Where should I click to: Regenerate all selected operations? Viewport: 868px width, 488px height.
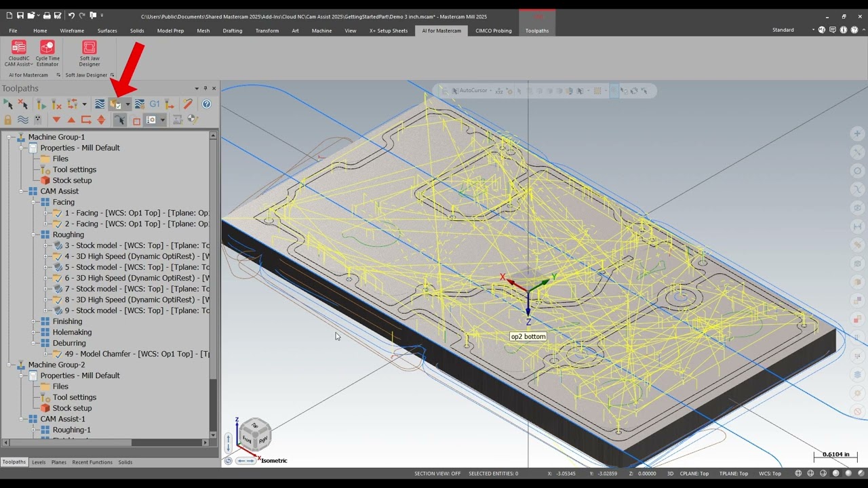[41, 104]
